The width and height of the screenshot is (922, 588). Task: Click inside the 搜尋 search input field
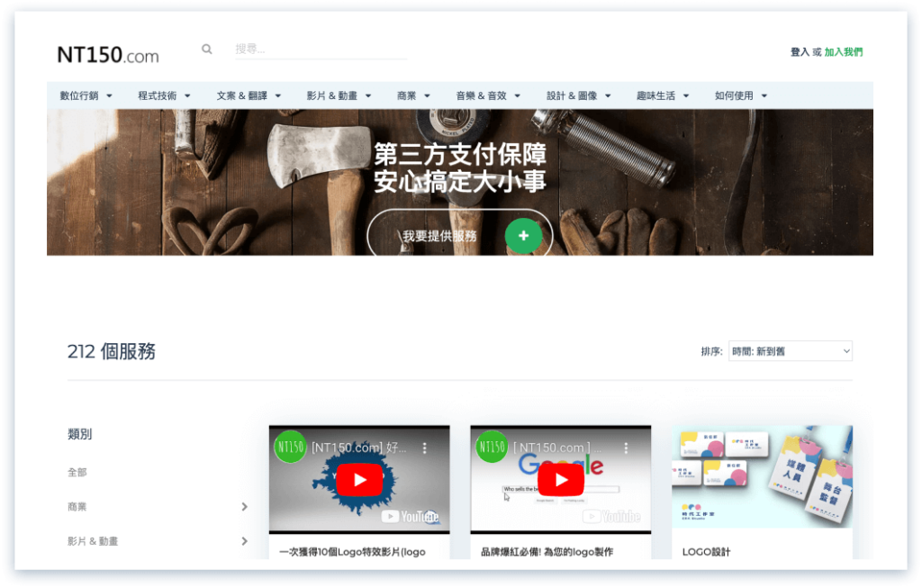click(x=321, y=49)
